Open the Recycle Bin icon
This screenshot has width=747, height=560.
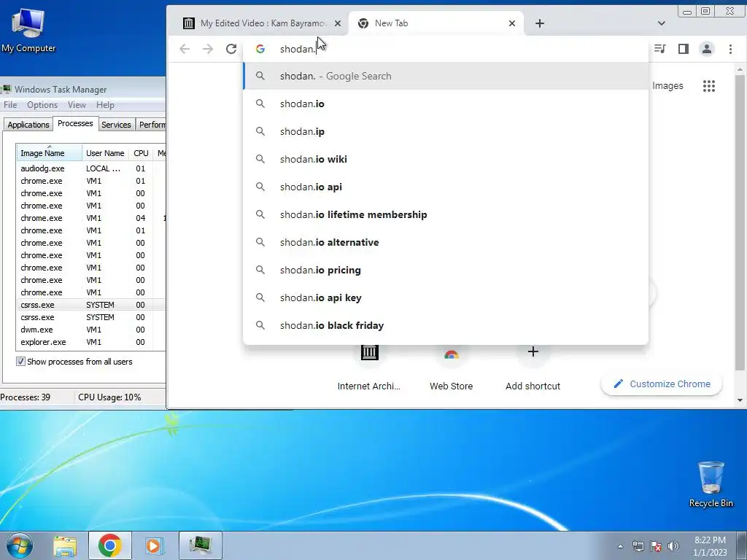711,484
